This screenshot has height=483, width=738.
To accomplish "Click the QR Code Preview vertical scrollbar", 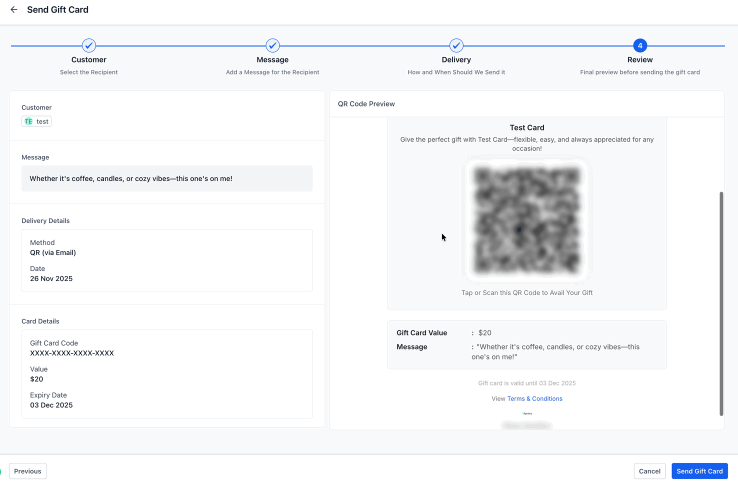I will [720, 300].
